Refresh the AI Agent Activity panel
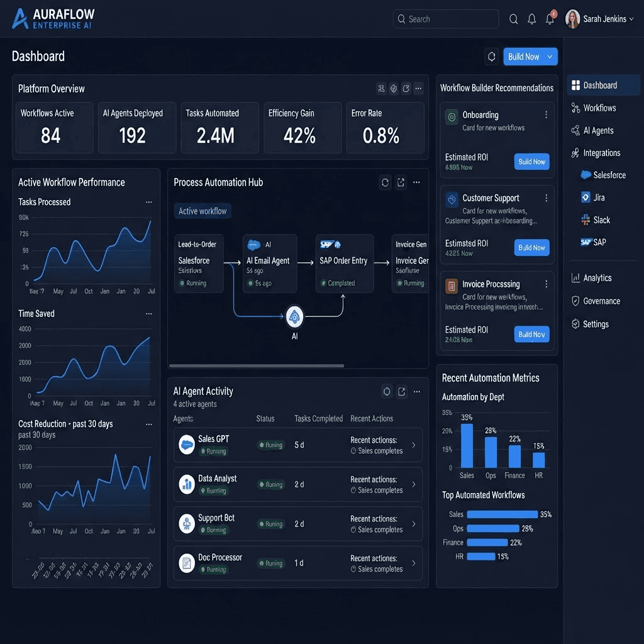The width and height of the screenshot is (644, 644). (x=387, y=391)
